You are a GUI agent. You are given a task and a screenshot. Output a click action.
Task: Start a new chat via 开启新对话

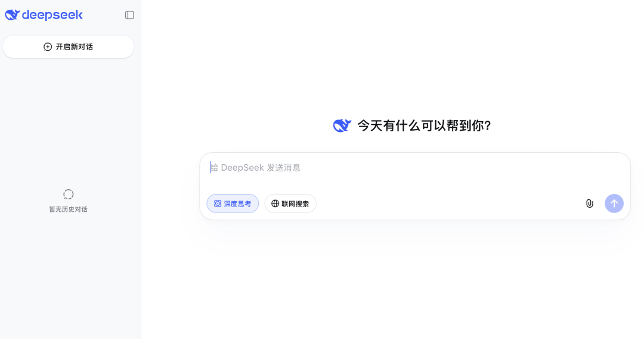point(68,47)
